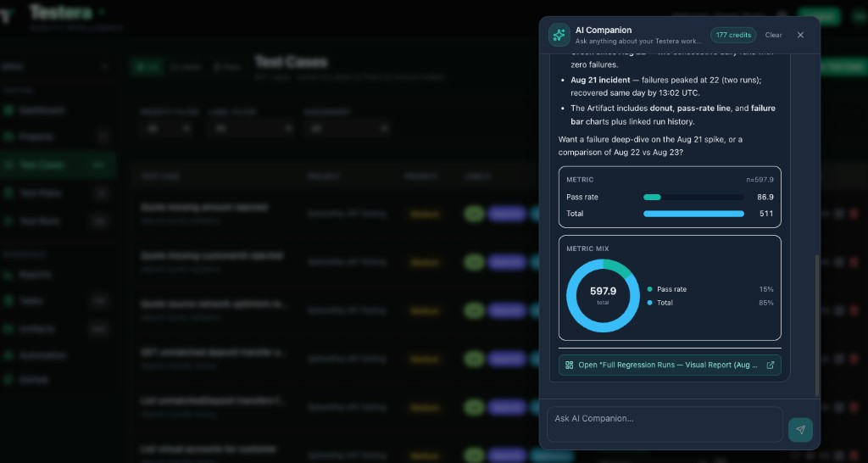Click the 177 credits badge
This screenshot has width=868, height=463.
point(733,35)
